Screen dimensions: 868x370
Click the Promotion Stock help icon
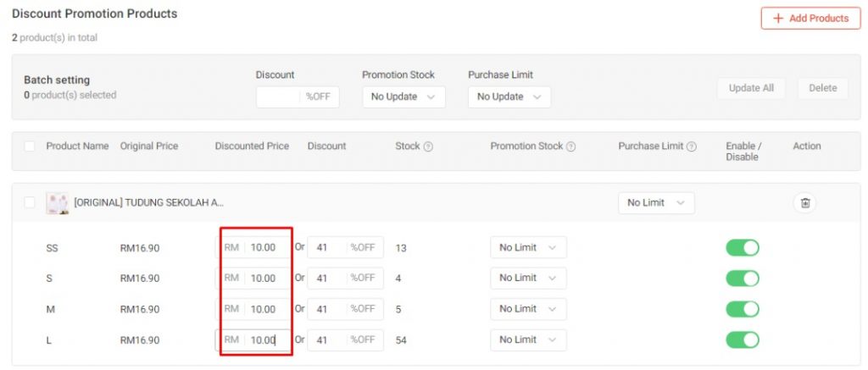[570, 146]
